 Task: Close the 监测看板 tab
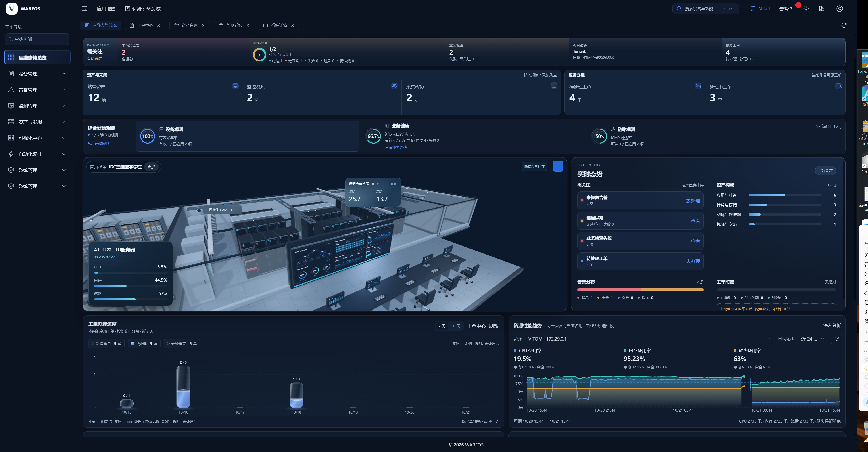pyautogui.click(x=248, y=25)
